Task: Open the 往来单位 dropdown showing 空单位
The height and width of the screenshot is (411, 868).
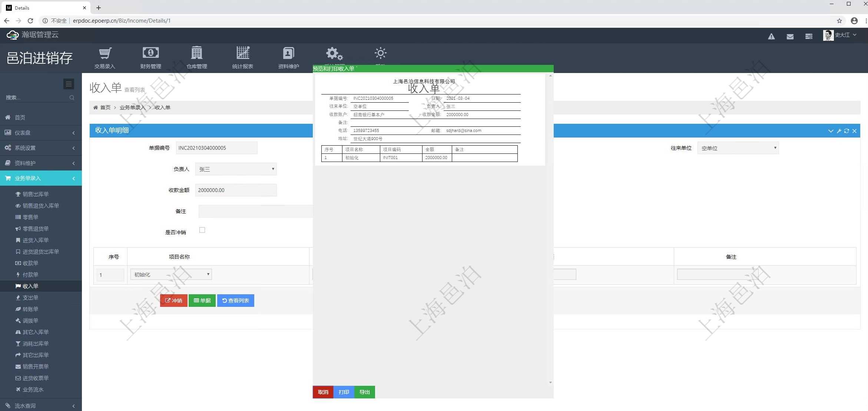Action: [738, 148]
